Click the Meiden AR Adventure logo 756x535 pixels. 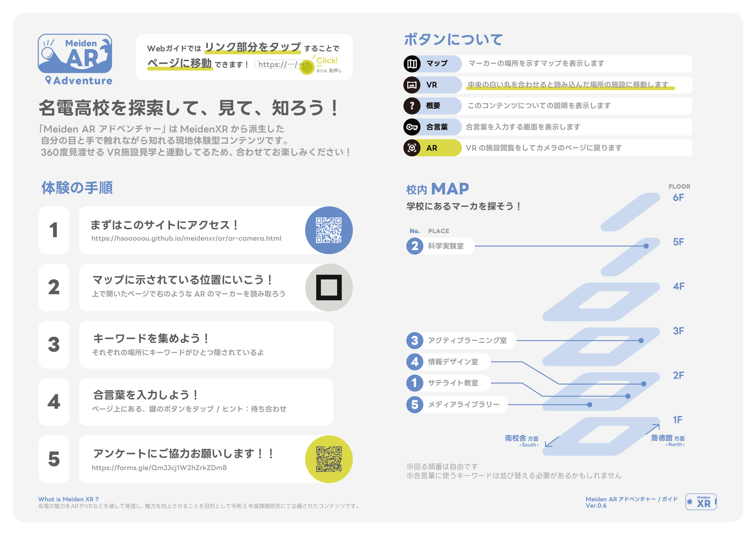(75, 60)
